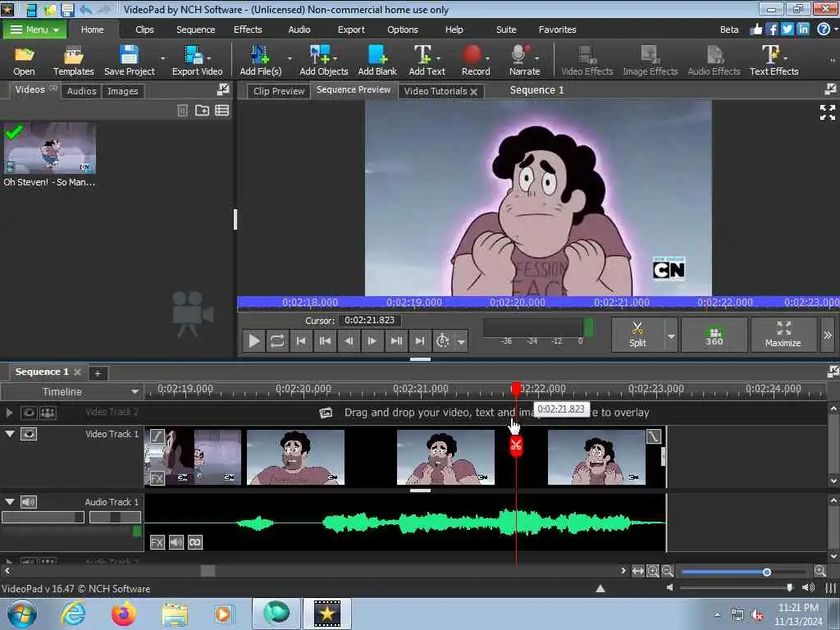Click the fullscreen preview icon
Viewport: 840px width, 630px height.
827,112
